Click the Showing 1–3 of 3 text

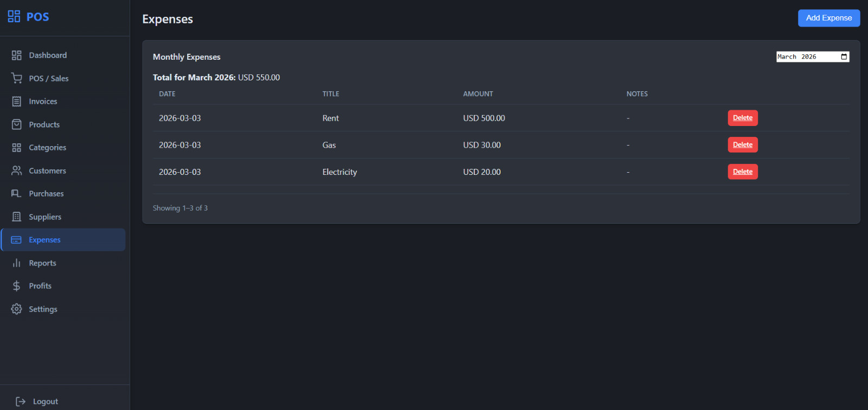click(180, 208)
